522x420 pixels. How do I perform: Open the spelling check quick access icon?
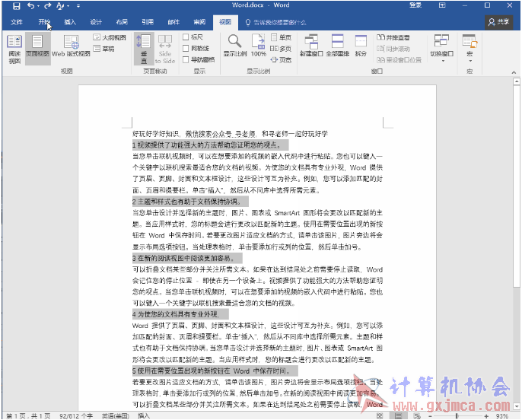tap(60, 5)
